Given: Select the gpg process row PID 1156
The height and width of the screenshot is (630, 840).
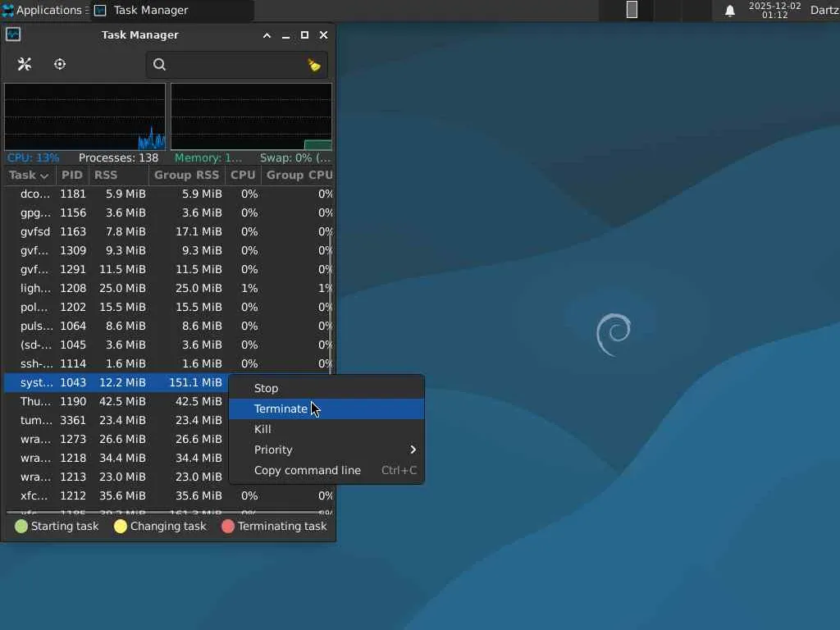Looking at the screenshot, I should [169, 212].
